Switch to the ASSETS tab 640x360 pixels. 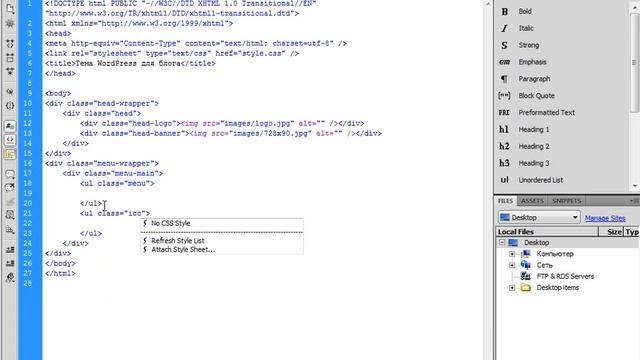pos(532,201)
